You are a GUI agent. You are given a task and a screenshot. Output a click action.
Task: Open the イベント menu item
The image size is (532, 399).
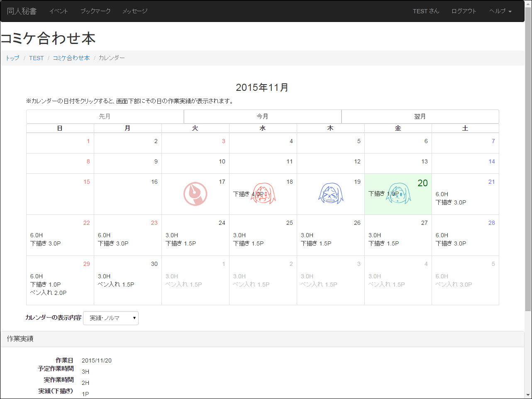(59, 11)
